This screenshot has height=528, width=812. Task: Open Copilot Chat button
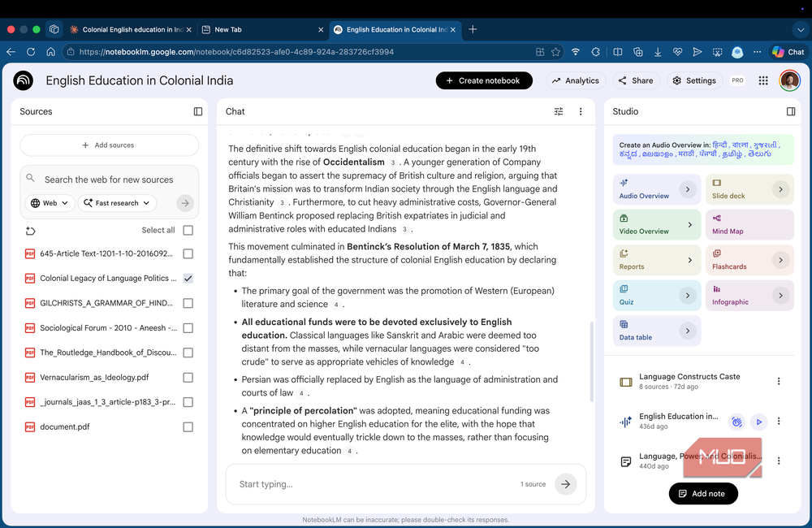(788, 52)
